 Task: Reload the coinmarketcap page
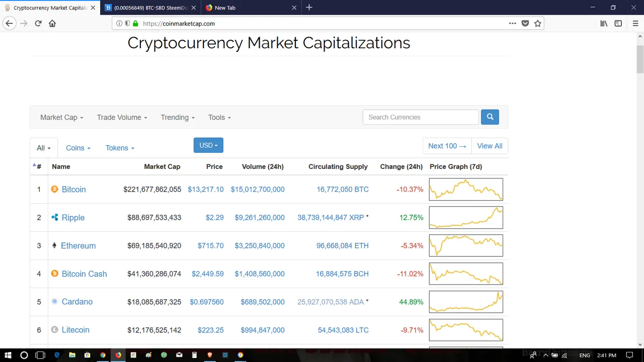click(38, 23)
